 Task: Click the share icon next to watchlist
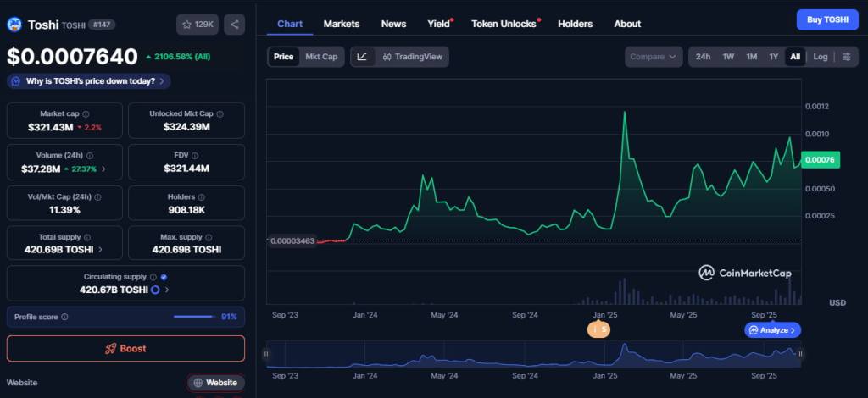[234, 25]
